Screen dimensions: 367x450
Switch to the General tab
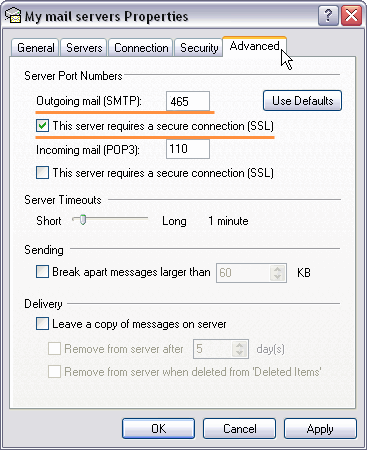35,48
